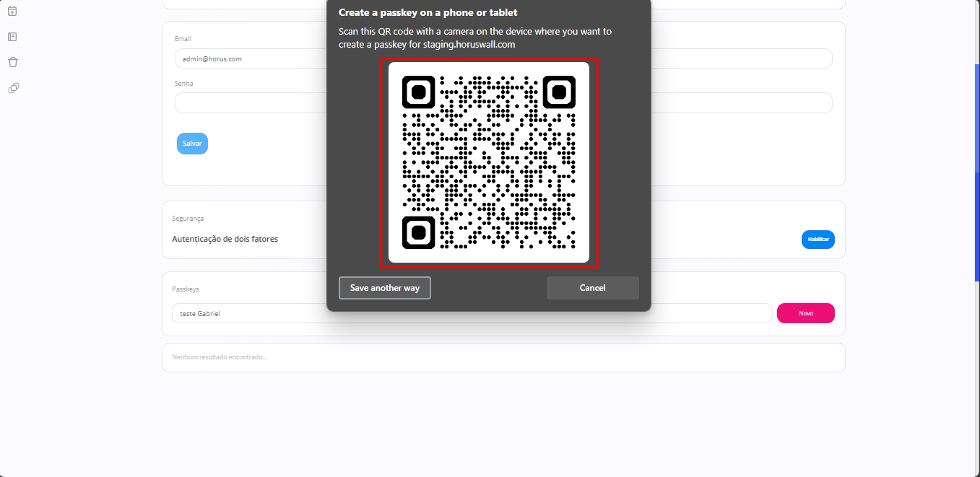Viewport: 980px width, 477px height.
Task: Focus the Email field with admin@horus.com
Action: (246, 58)
